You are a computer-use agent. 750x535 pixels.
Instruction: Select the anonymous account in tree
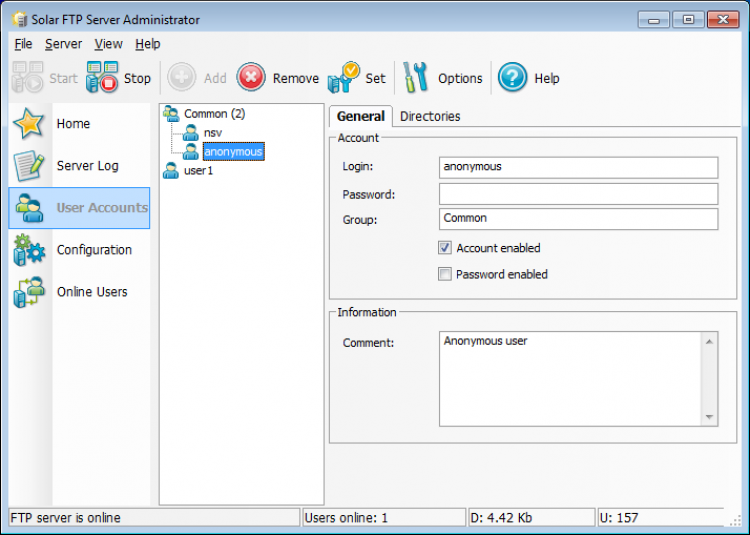(x=233, y=152)
